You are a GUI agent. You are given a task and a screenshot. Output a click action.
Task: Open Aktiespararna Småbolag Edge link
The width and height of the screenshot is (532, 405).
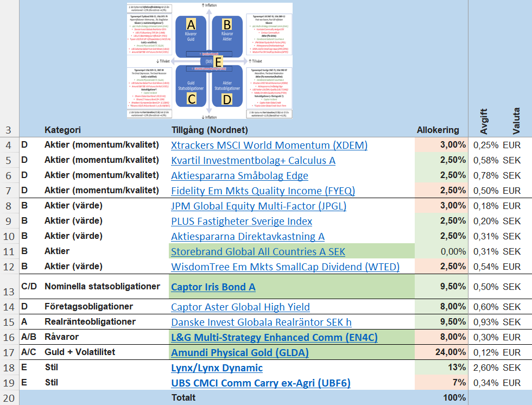pos(239,176)
